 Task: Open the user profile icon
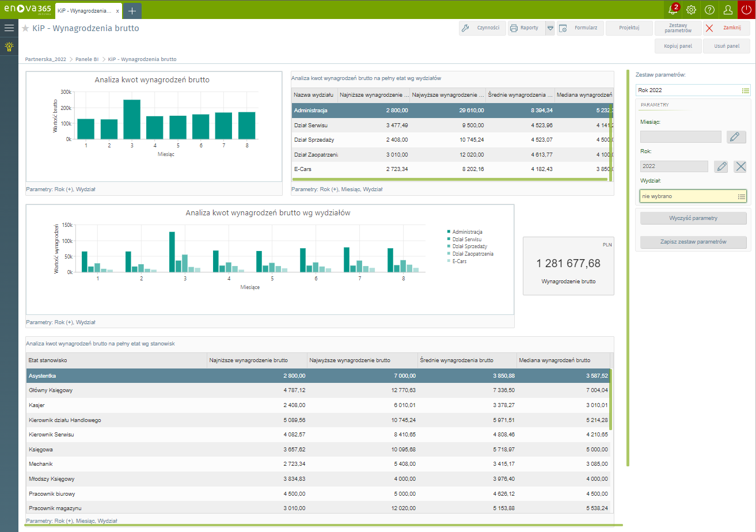click(728, 10)
